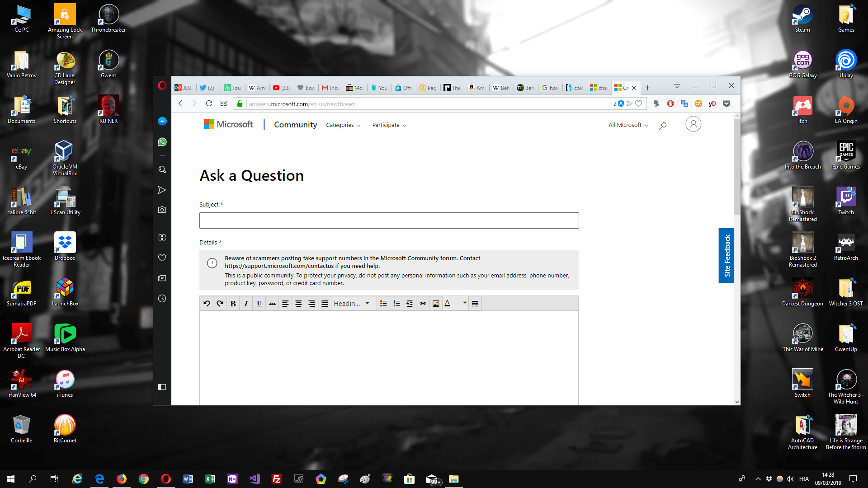Open Facebook Messenger in Opera sidebar
This screenshot has width=868, height=488.
tap(162, 121)
